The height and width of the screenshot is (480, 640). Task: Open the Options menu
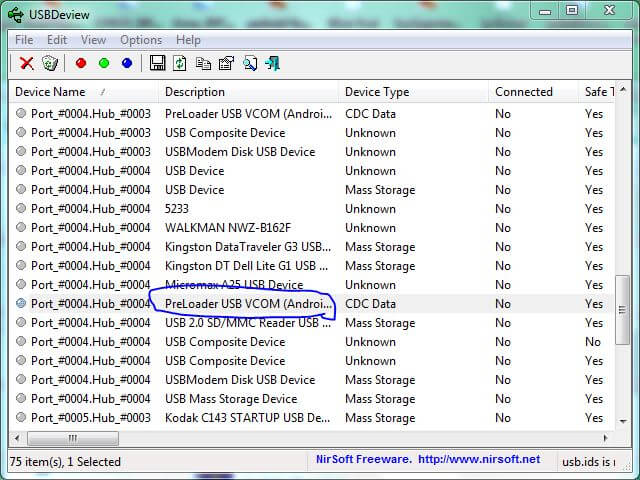[x=141, y=40]
